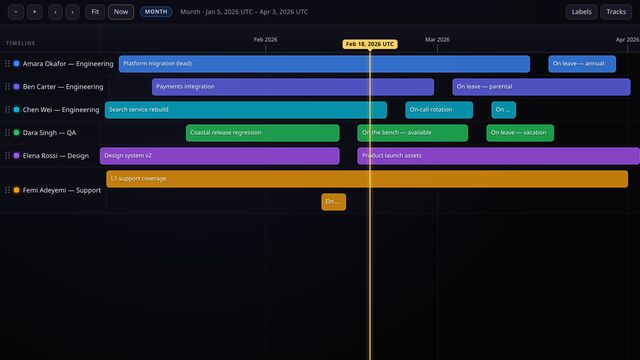Select the Chen Wei — Engineering track label

tap(61, 109)
